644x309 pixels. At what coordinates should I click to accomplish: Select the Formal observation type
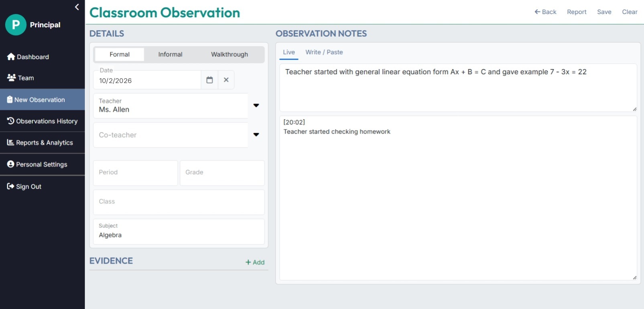point(120,55)
